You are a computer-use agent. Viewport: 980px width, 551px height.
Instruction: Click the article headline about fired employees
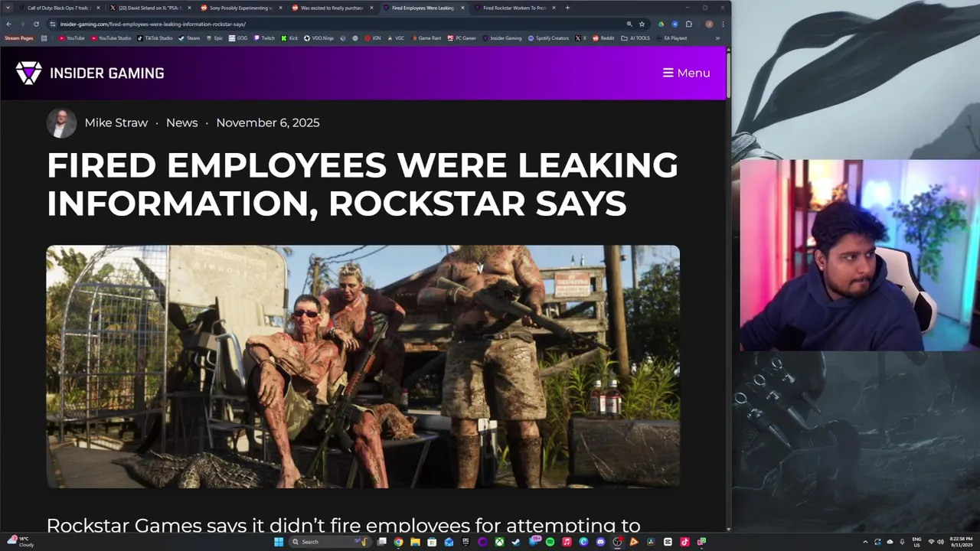tap(362, 184)
